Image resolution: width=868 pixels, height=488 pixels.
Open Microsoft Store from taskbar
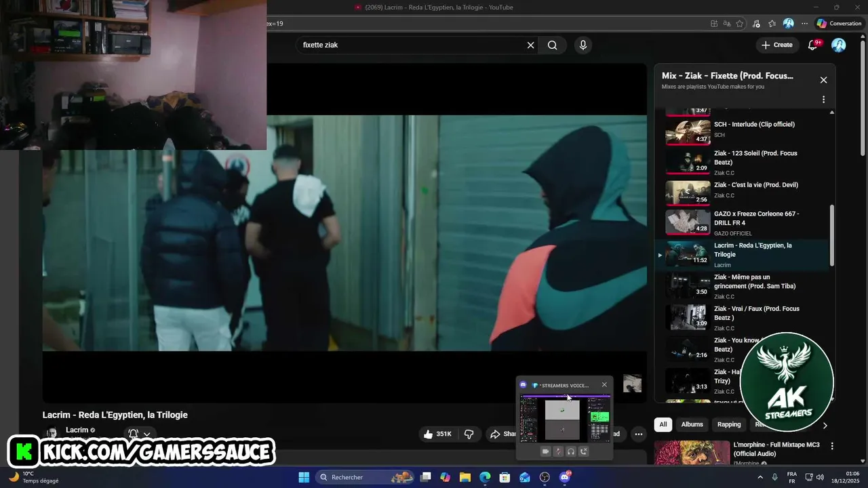pos(505,477)
